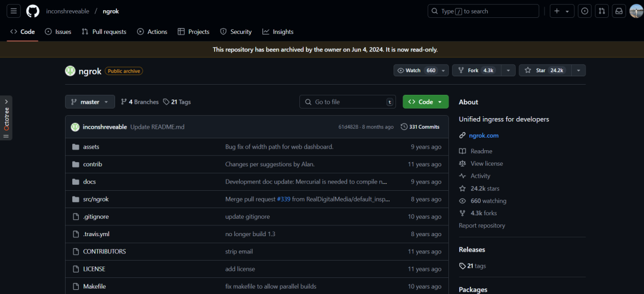The height and width of the screenshot is (294, 644).
Task: Open the Fork options dropdown arrow
Action: pyautogui.click(x=508, y=70)
